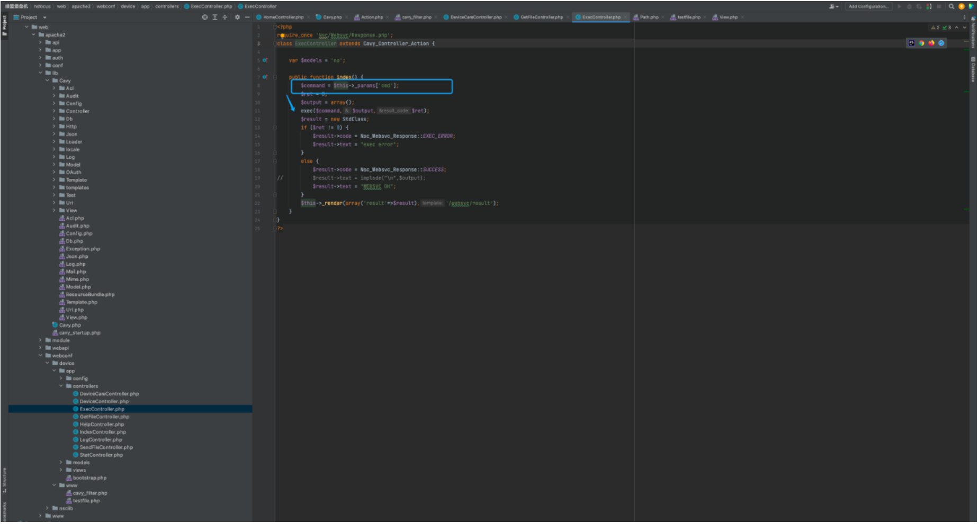This screenshot has width=980, height=524.
Task: Toggle the Structure tool window
Action: 4,479
